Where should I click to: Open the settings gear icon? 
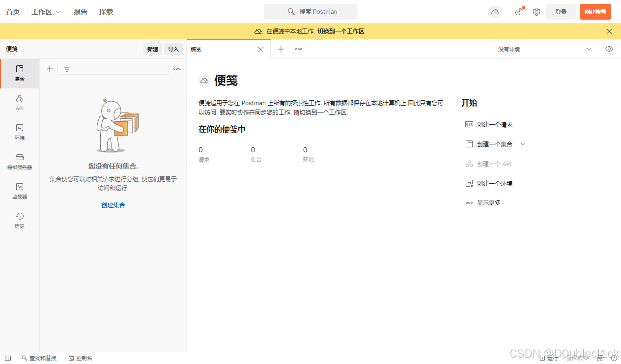[536, 12]
